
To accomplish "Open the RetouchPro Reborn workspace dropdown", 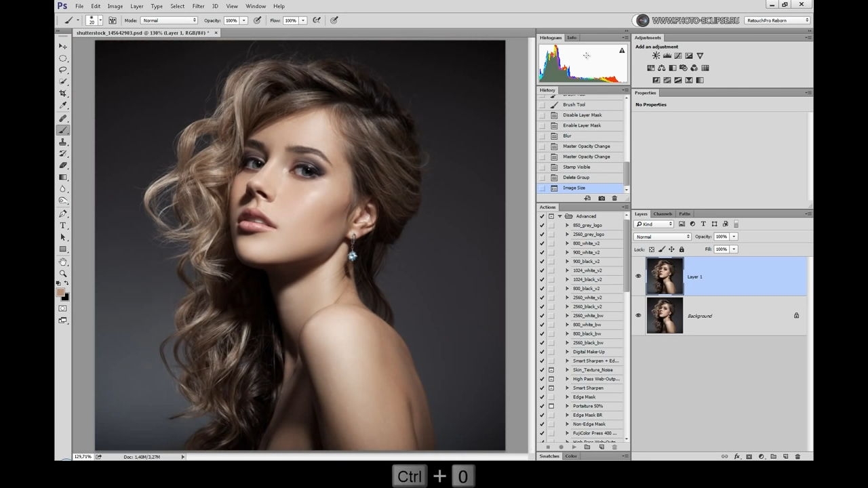I will [777, 20].
